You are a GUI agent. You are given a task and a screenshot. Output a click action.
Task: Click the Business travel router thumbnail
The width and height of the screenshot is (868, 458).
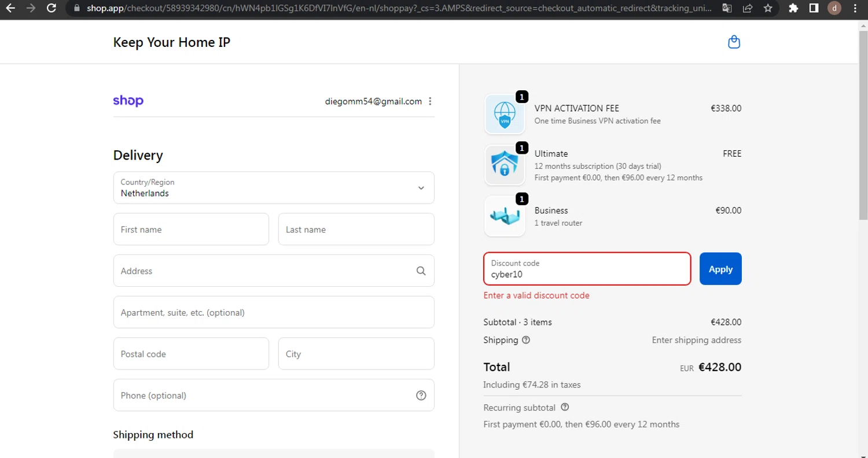tap(505, 216)
